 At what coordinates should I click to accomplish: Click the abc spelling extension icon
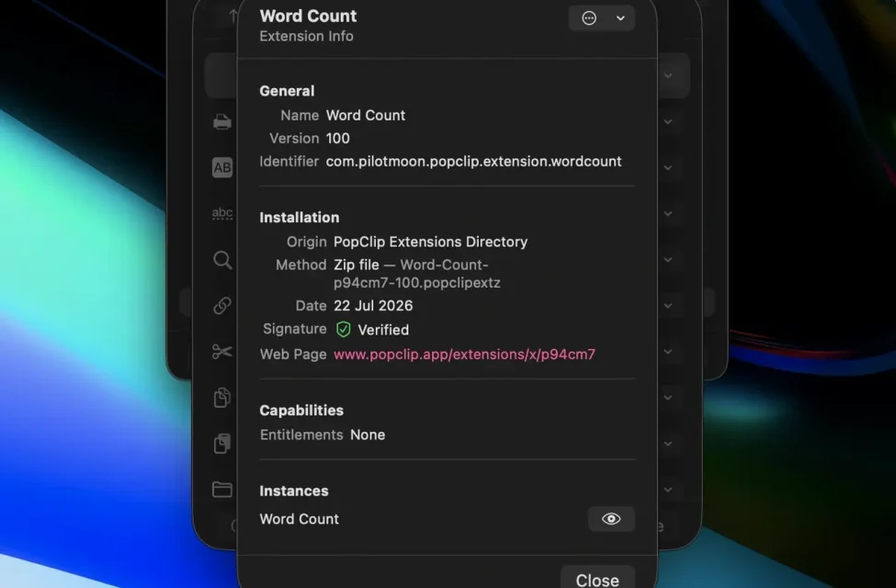(x=222, y=214)
